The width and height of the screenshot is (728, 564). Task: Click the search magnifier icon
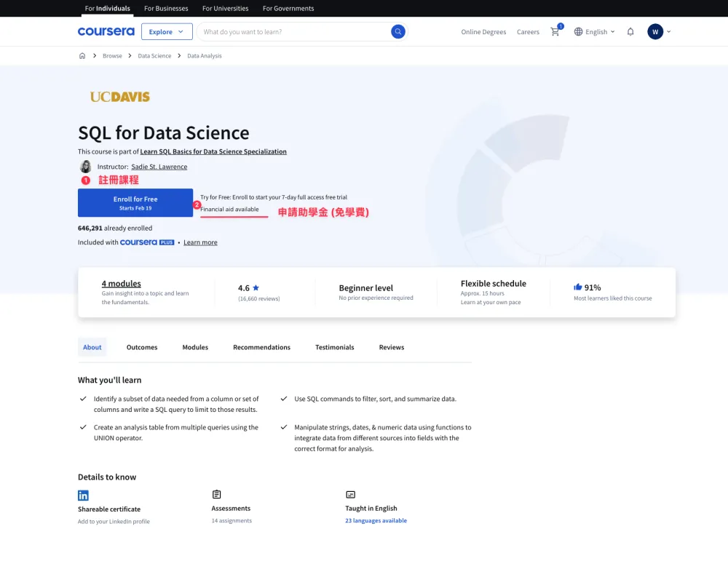(x=397, y=31)
